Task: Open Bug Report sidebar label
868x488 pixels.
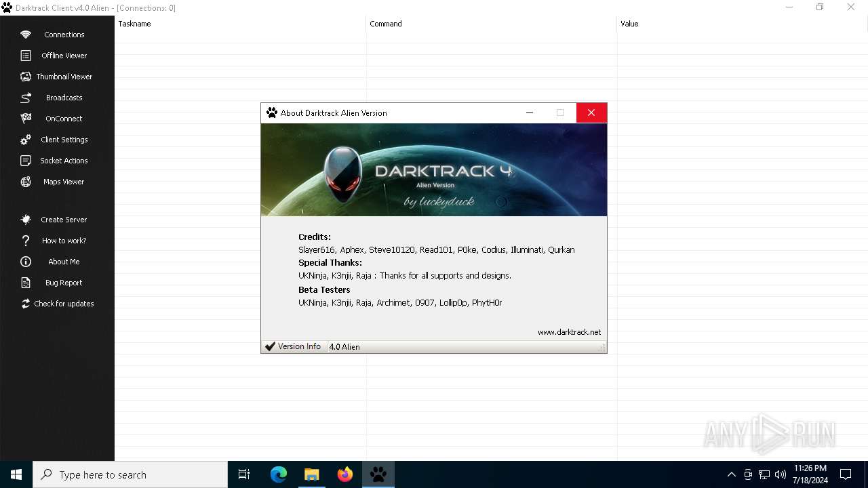Action: pyautogui.click(x=64, y=283)
